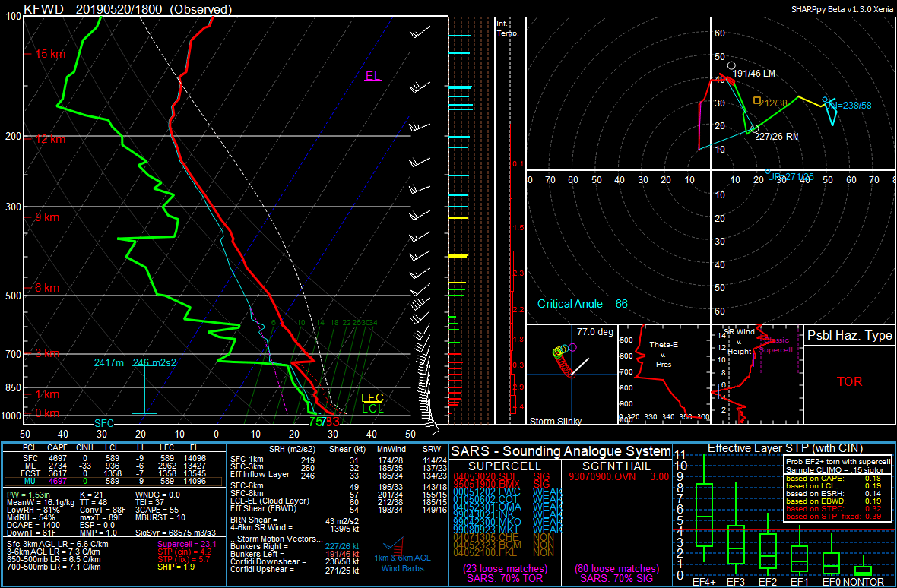Click the magenta EL marker on the Skew-T
Screen dimensions: 897x588
coord(372,76)
